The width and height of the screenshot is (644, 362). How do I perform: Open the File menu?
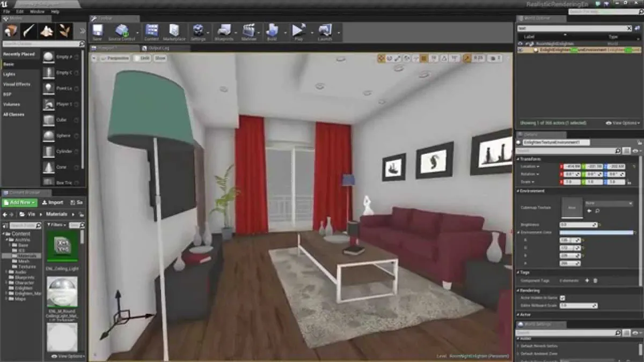(6, 11)
